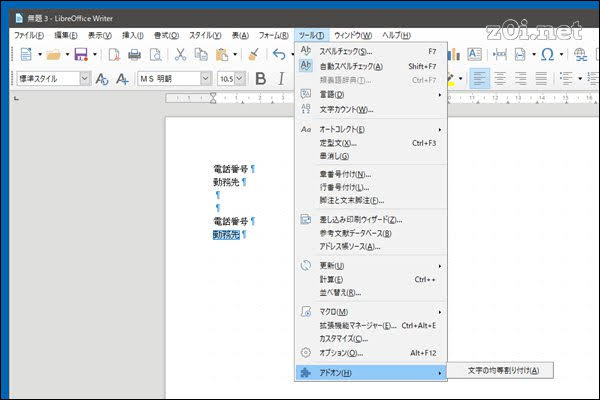Open the Open-file dropdown arrow

[x=67, y=54]
